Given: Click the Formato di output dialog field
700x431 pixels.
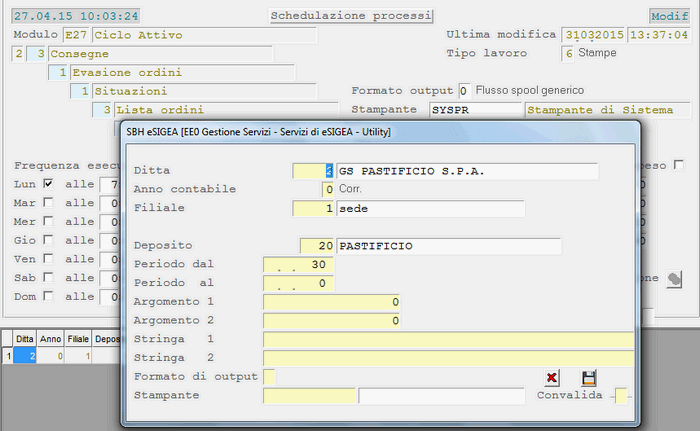Looking at the screenshot, I should click(269, 377).
